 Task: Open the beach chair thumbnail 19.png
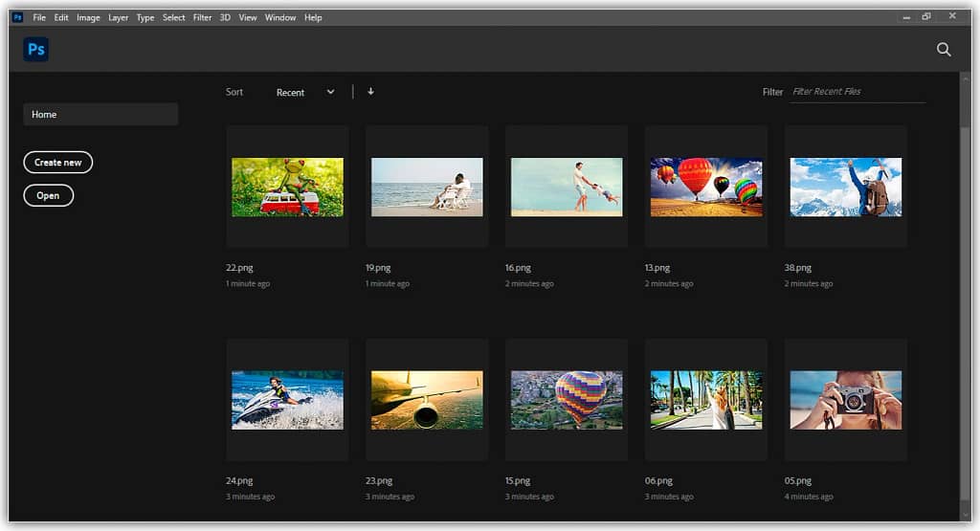click(x=427, y=187)
